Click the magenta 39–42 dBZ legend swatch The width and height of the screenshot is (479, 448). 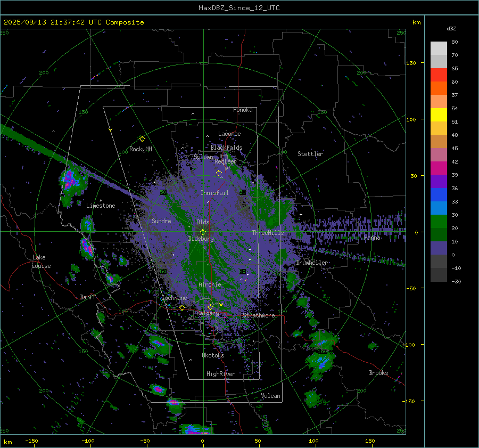point(439,168)
